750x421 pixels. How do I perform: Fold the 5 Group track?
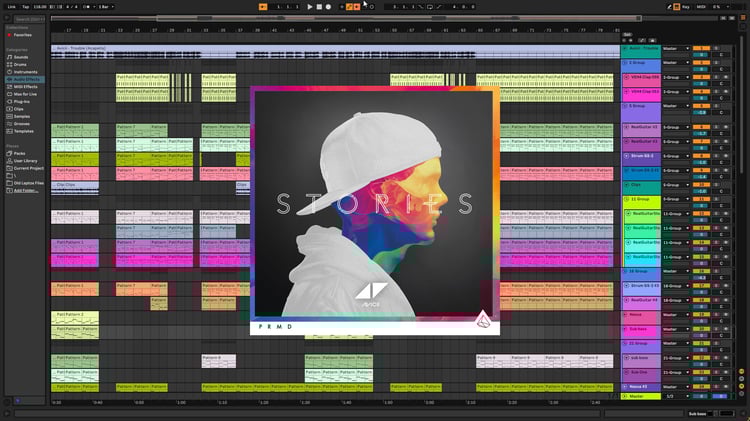[x=625, y=106]
